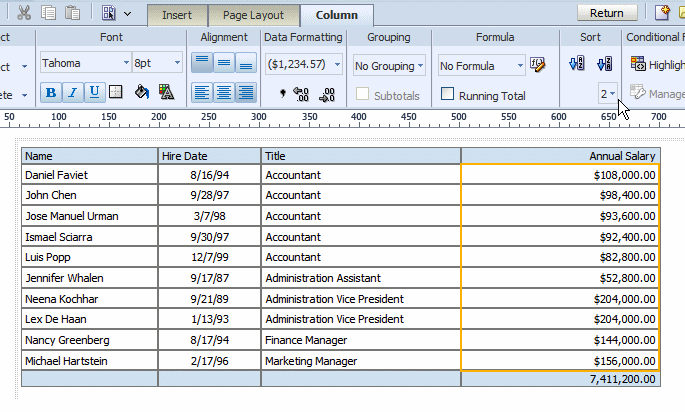Apply bold formatting to the column
Viewport: 685px width, 412px height.
pos(51,92)
